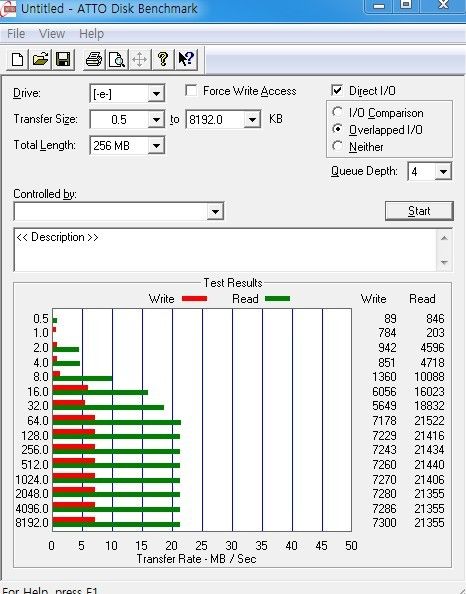The width and height of the screenshot is (466, 594).
Task: Activate context help pointer icon
Action: 186,59
